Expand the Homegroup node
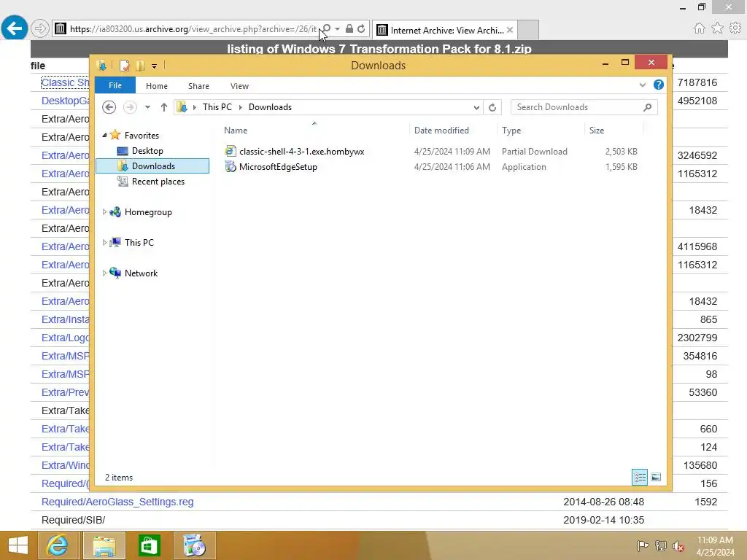 104,212
